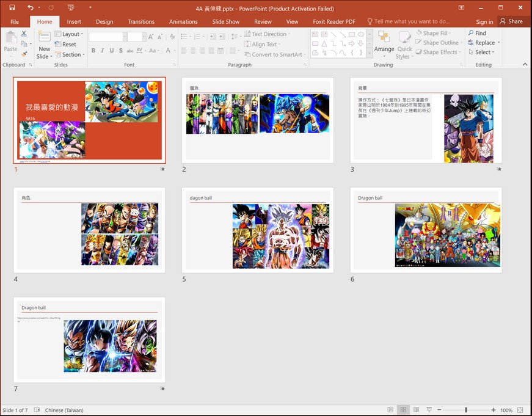Switch to Reading view in status bar

[x=416, y=410]
